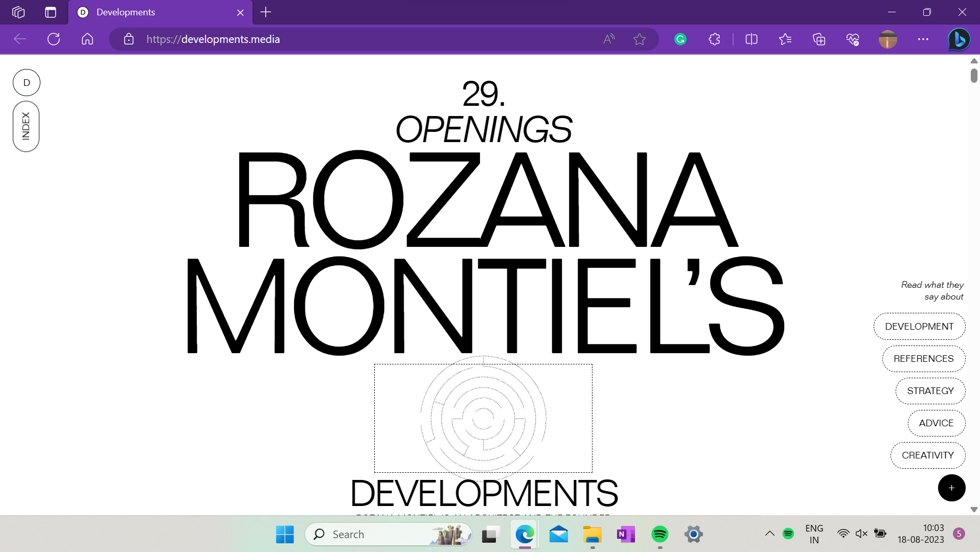Open File Explorer in taskbar

[592, 535]
